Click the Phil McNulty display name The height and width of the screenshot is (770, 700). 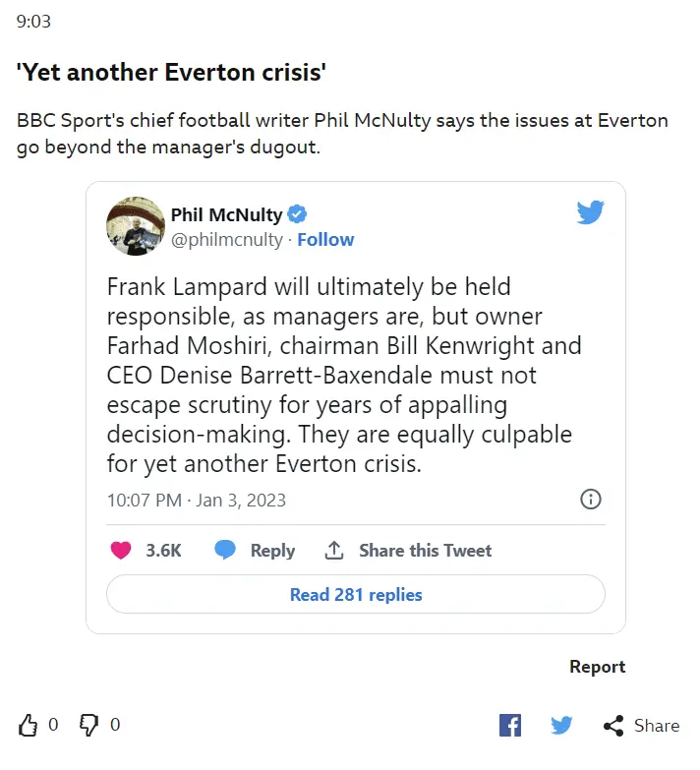click(226, 215)
